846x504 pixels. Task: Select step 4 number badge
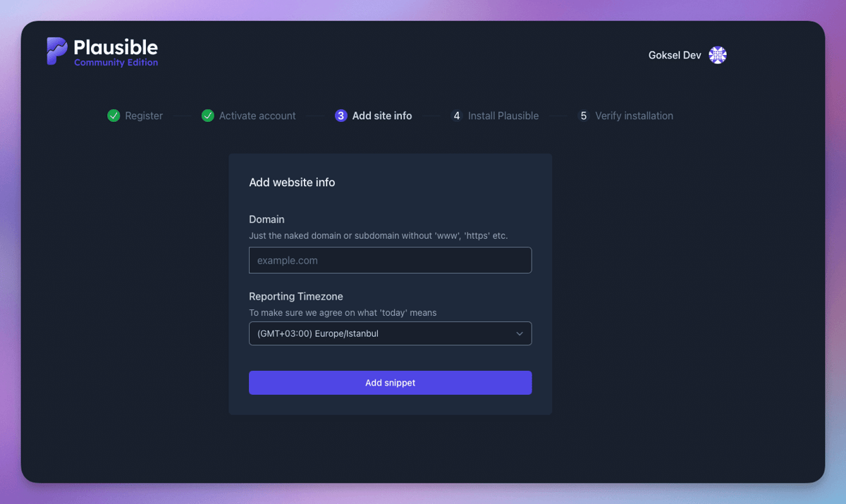pos(457,116)
